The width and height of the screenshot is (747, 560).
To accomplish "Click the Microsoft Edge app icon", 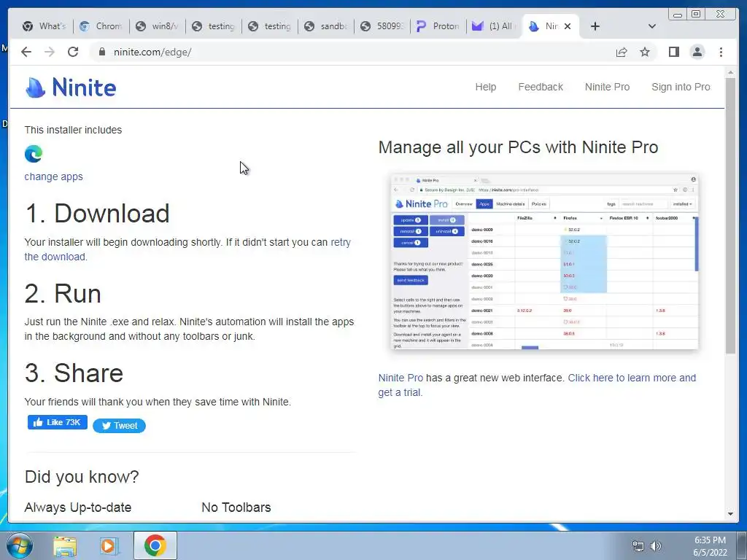I will pos(34,154).
